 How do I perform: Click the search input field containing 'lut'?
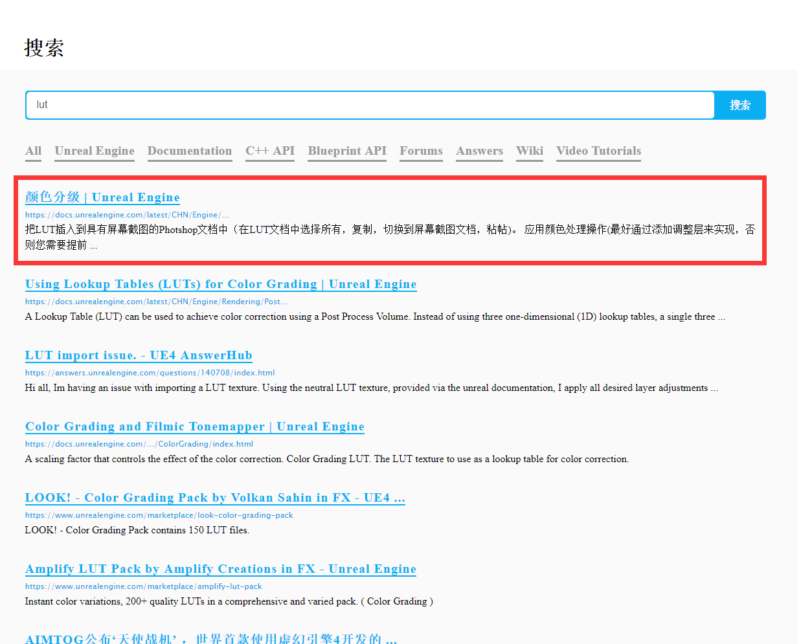click(x=370, y=105)
